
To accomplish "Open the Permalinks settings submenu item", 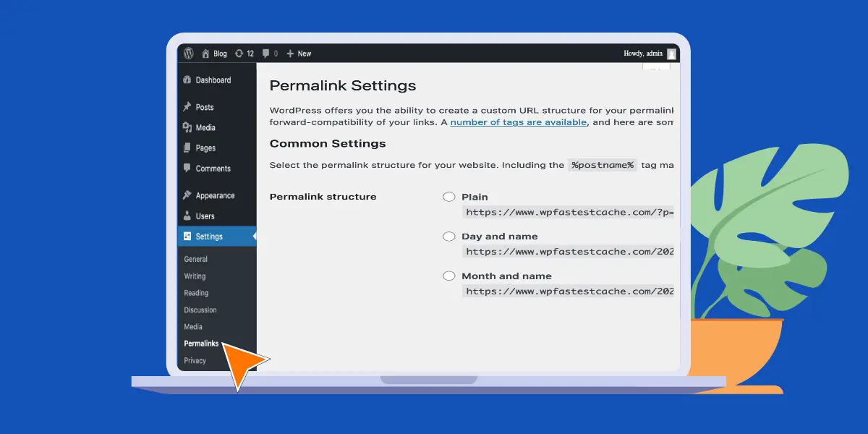I will [x=201, y=344].
